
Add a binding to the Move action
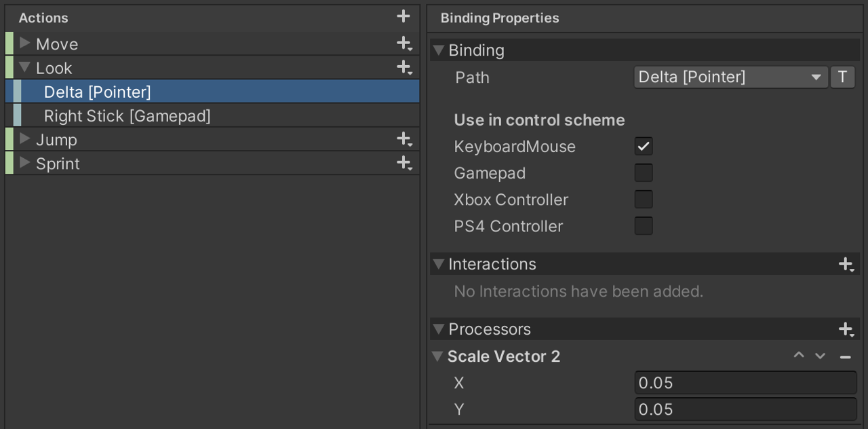tap(403, 43)
